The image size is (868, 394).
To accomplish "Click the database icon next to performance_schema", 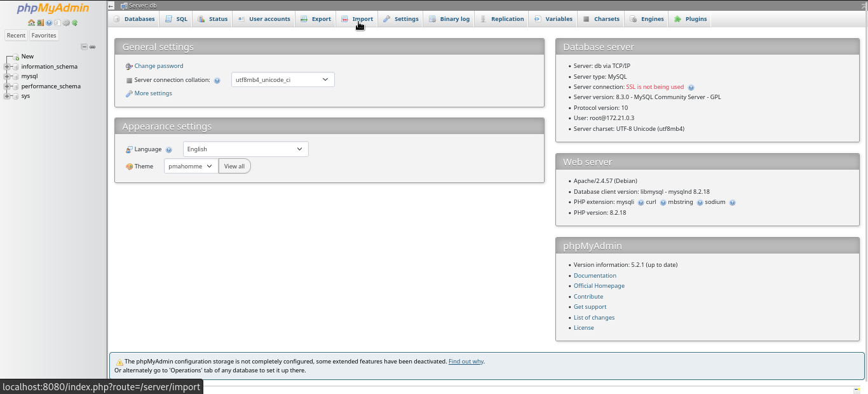I will [x=15, y=86].
